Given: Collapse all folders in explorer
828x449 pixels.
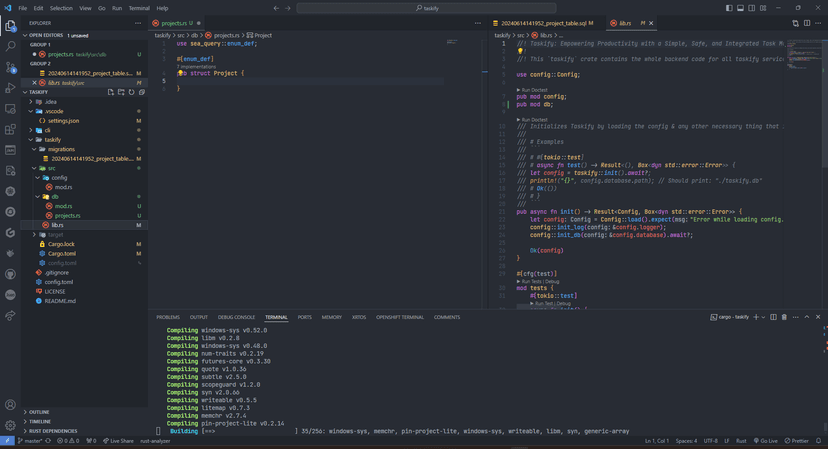Looking at the screenshot, I should click(x=142, y=92).
